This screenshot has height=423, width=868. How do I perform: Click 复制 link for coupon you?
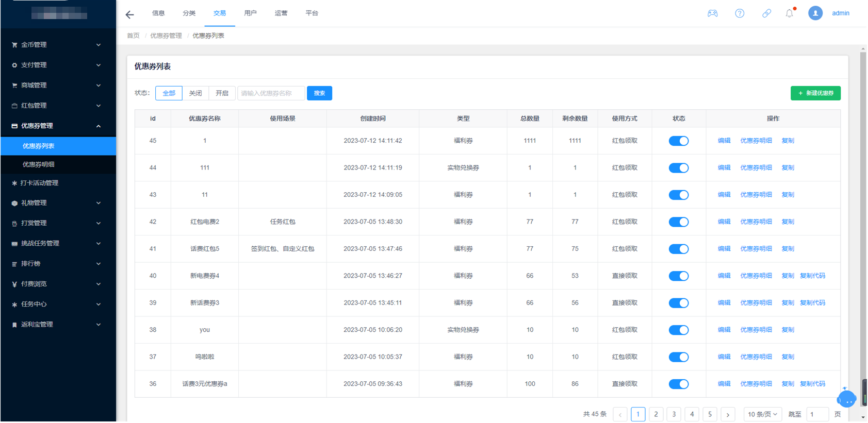click(788, 330)
